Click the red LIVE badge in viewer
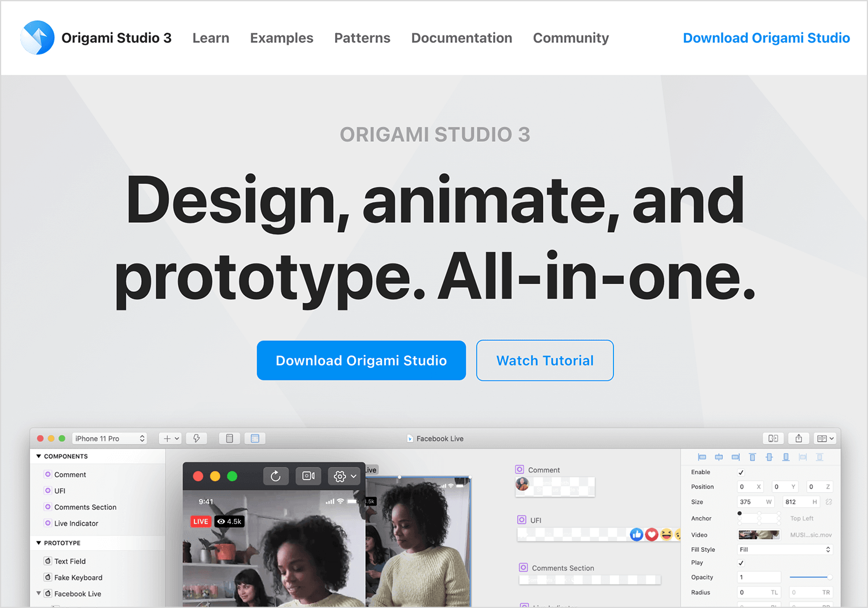This screenshot has width=868, height=608. 201,521
